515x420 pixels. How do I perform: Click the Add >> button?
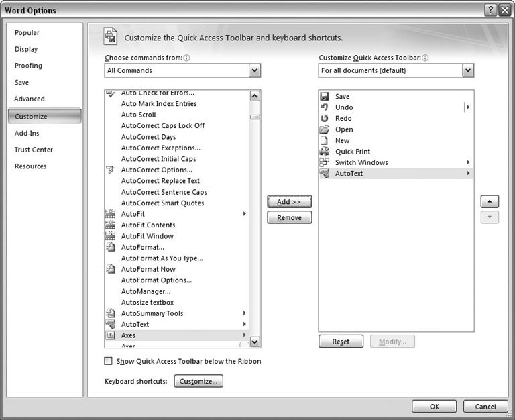pos(289,202)
